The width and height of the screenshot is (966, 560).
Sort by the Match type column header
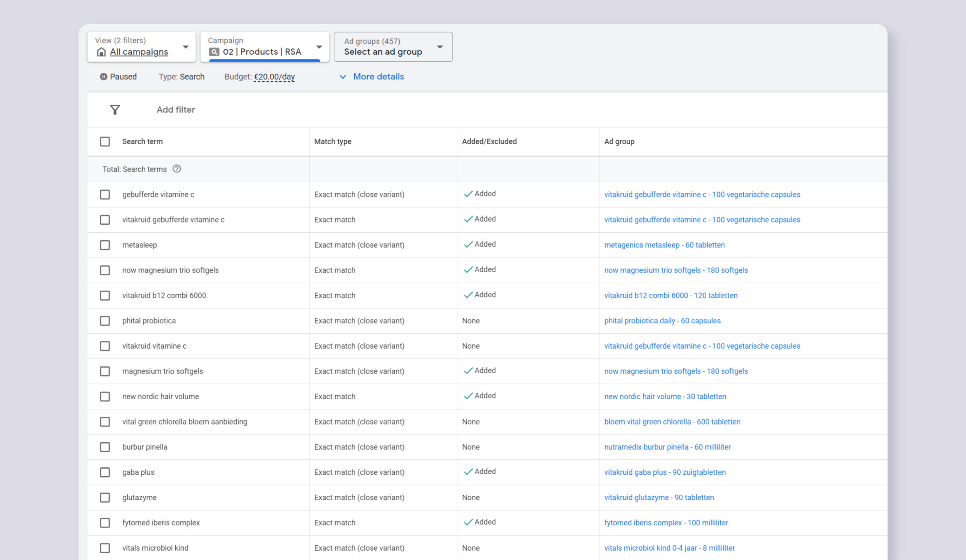point(333,141)
